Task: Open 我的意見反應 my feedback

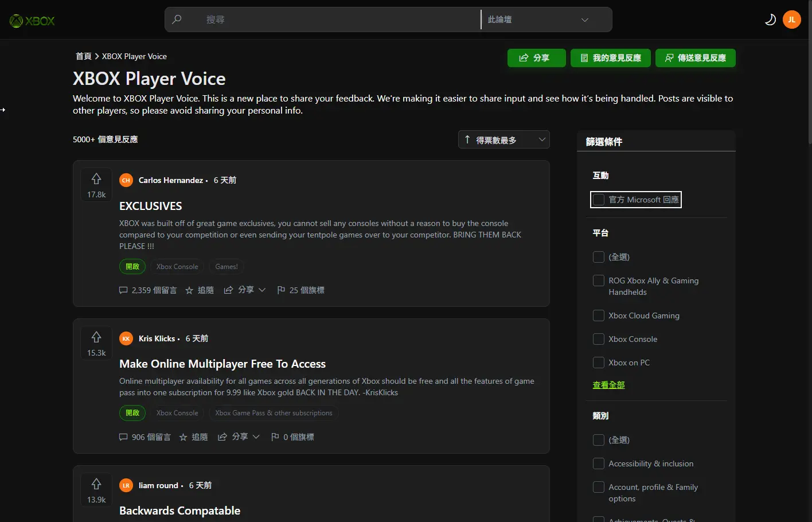Action: [x=611, y=58]
